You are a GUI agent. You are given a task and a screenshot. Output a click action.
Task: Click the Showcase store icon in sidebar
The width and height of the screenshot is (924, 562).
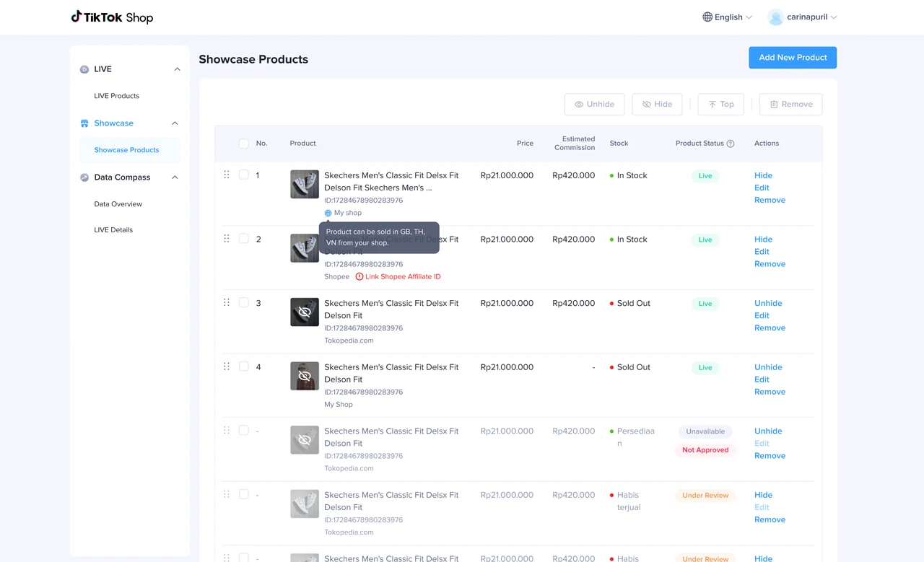84,123
